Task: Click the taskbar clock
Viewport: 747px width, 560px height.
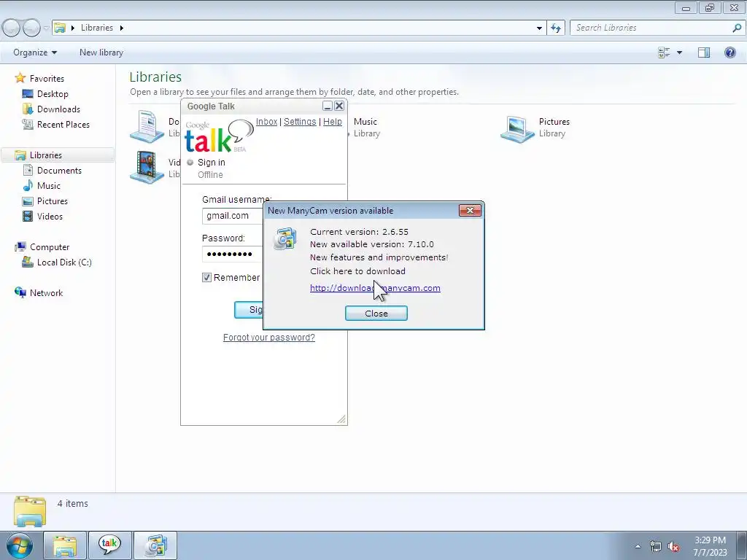Action: coord(710,546)
